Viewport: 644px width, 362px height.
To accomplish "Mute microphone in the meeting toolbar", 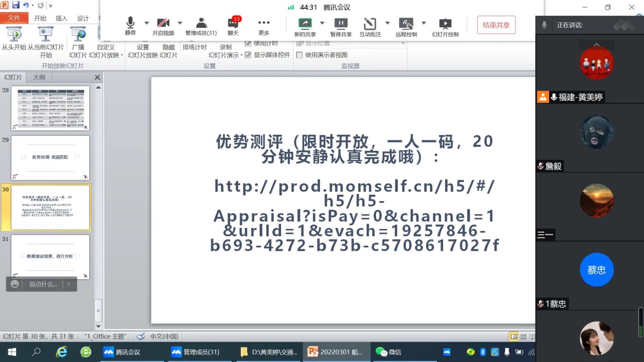I will click(x=130, y=25).
